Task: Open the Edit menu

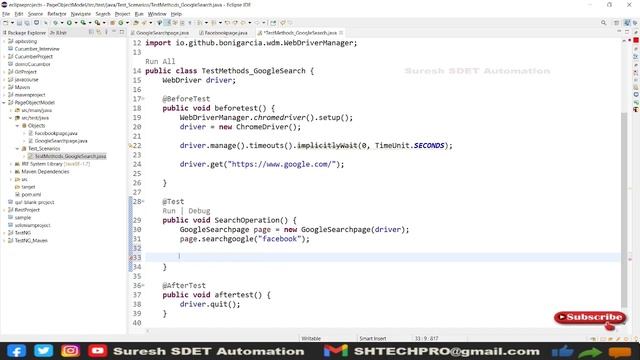Action: 19,14
